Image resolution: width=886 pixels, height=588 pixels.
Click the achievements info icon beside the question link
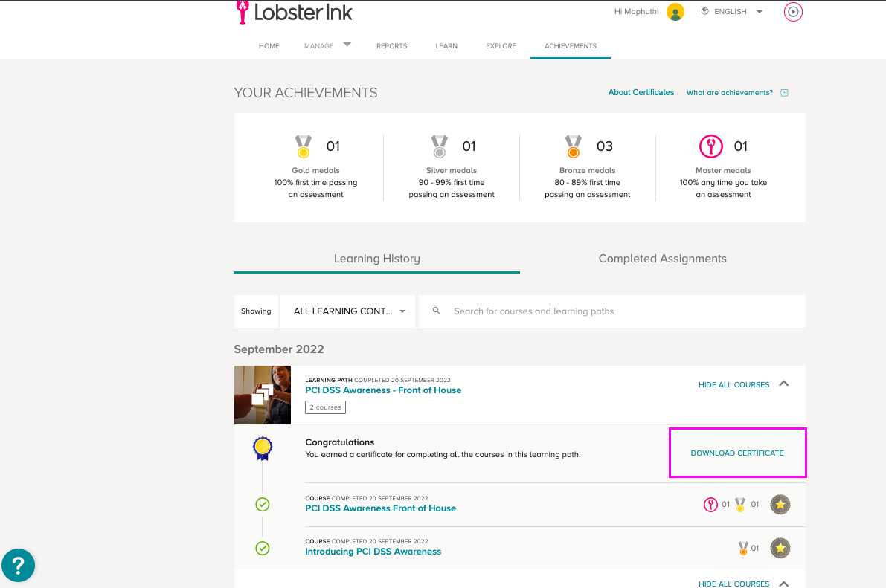784,93
